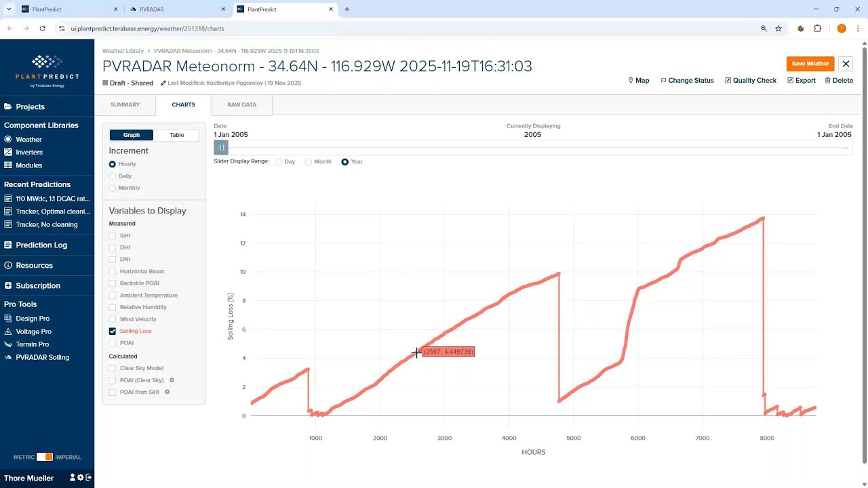Image resolution: width=868 pixels, height=488 pixels.
Task: Reload the page with the refresh icon
Action: coord(43,28)
